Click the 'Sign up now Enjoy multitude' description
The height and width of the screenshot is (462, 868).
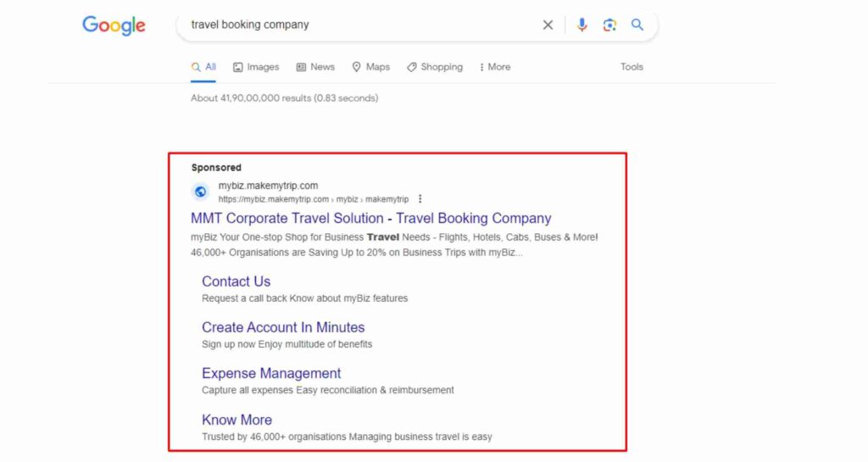click(x=287, y=344)
